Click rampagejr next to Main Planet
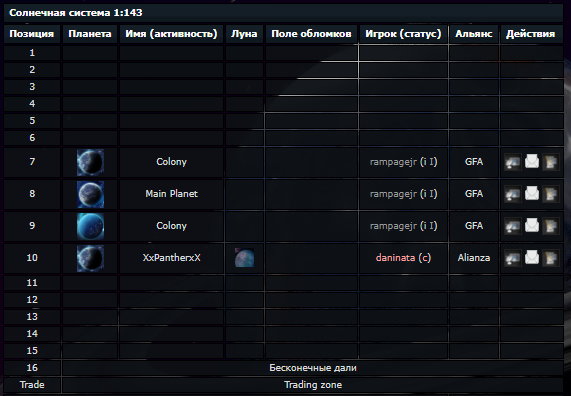571x396 pixels. (x=393, y=194)
